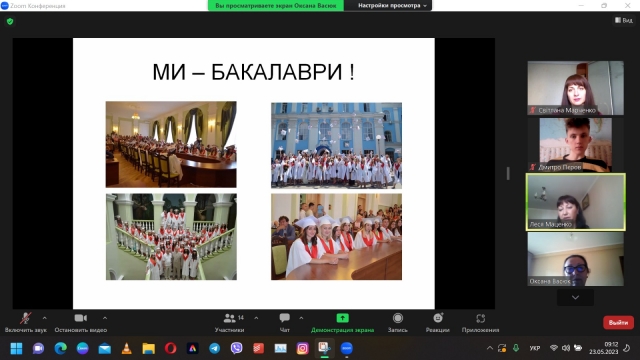Image resolution: width=640 pixels, height=360 pixels.
Task: Open Telegram from the taskbar
Action: 215,348
